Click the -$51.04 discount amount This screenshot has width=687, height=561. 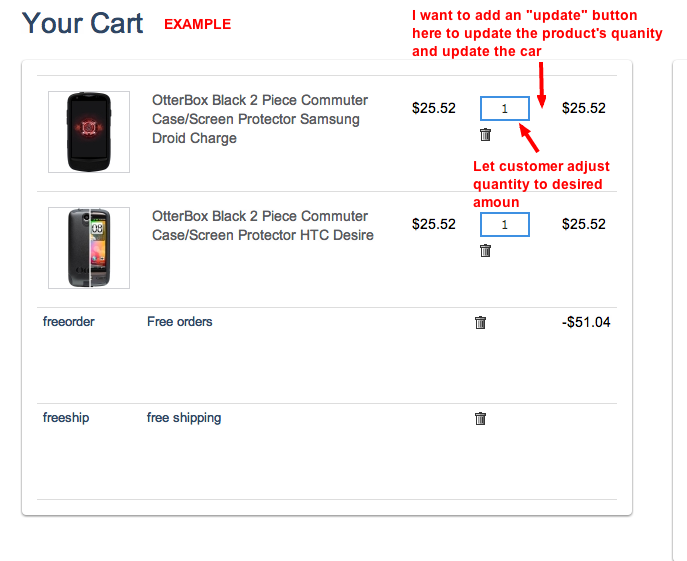point(587,322)
